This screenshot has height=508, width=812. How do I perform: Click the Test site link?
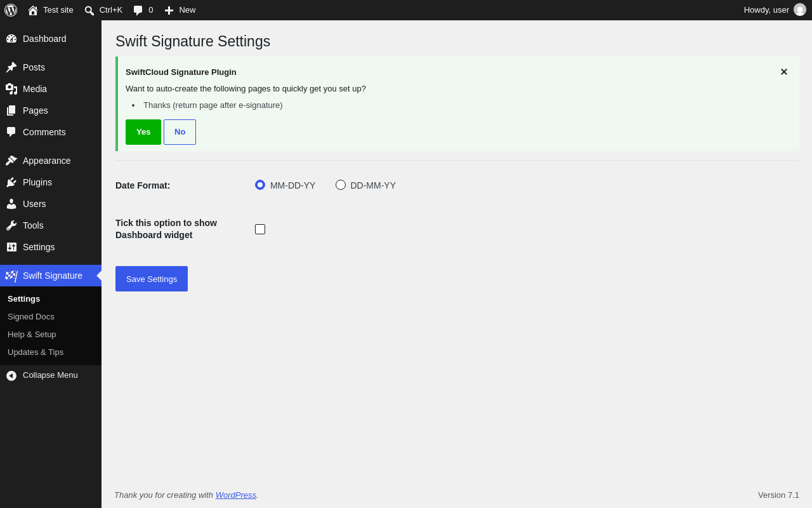[58, 10]
